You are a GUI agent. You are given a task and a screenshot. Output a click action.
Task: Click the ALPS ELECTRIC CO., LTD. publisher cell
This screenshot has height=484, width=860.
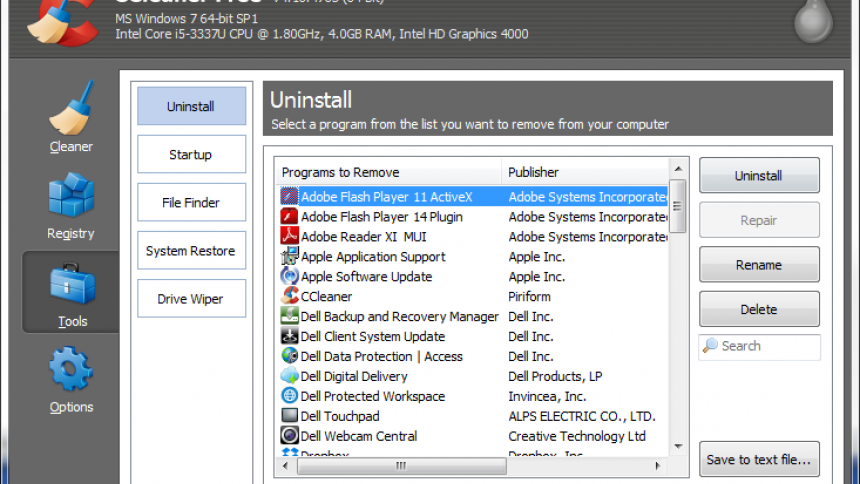pyautogui.click(x=582, y=416)
